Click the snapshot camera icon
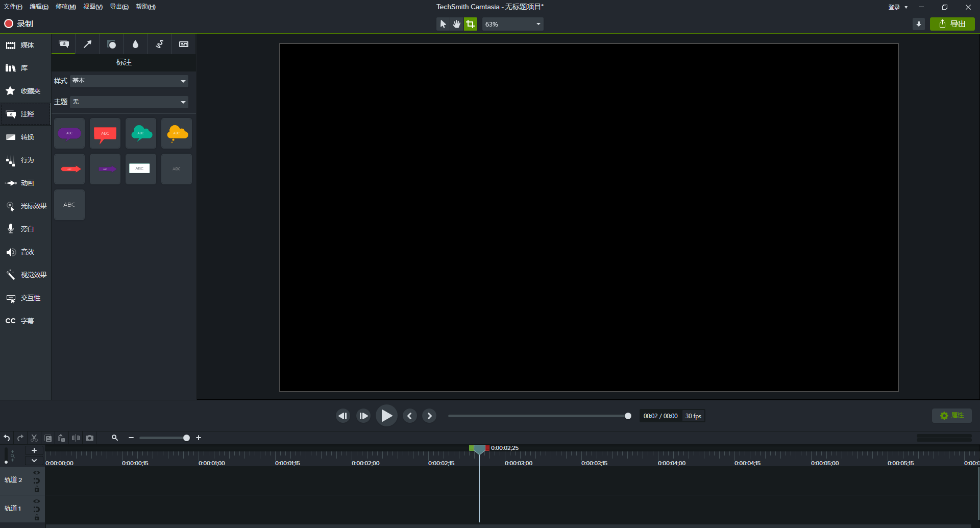The height and width of the screenshot is (528, 980). 90,438
